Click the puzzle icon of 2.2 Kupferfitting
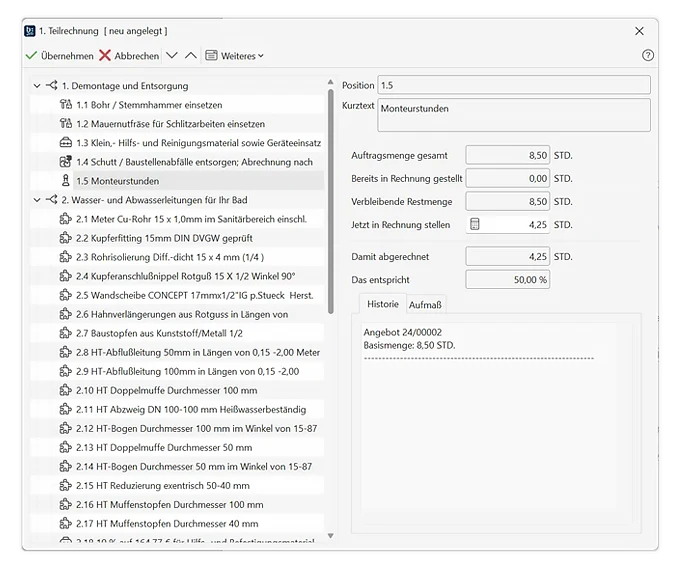 tap(65, 238)
